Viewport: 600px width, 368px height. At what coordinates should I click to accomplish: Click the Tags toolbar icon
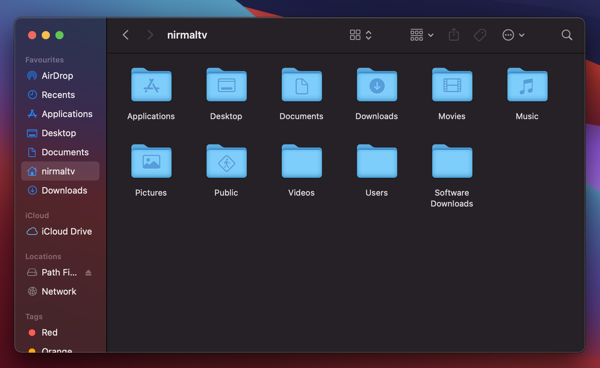pos(480,35)
